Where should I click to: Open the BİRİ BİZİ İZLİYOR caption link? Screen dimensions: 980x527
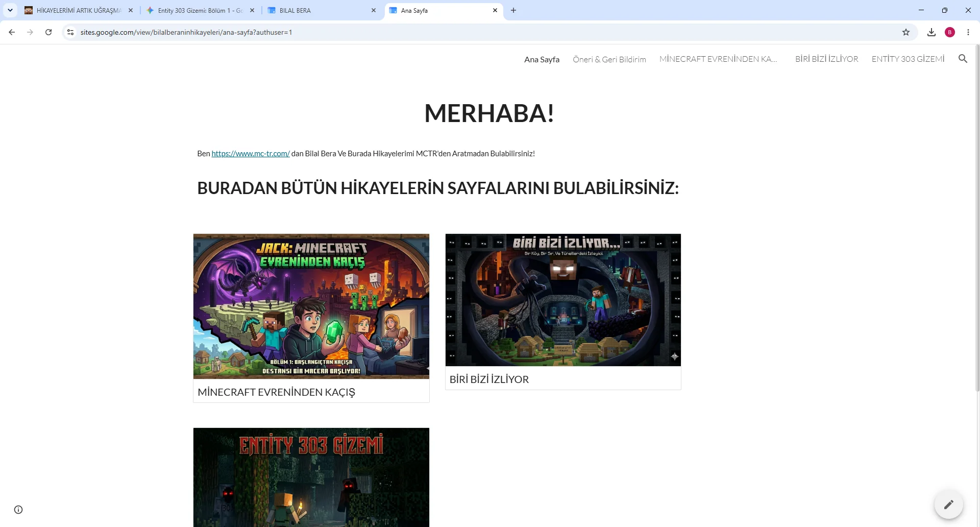pos(489,379)
